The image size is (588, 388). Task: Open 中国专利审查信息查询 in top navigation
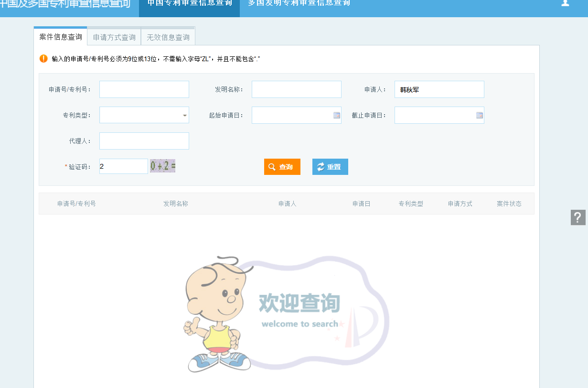click(190, 3)
